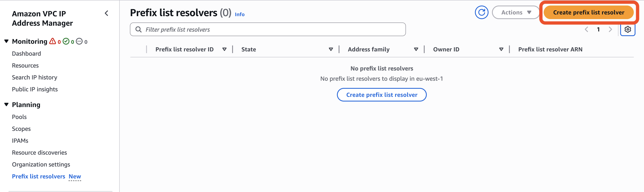Open table preferences gear icon
644x192 pixels.
click(x=628, y=30)
